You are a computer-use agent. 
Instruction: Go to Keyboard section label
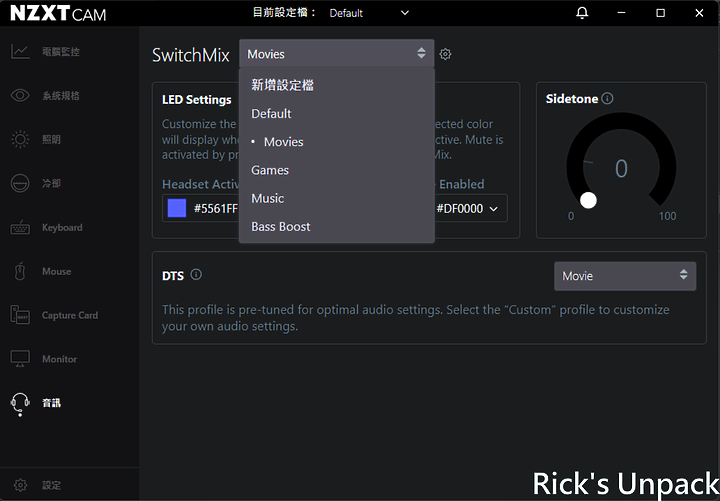[x=62, y=227]
